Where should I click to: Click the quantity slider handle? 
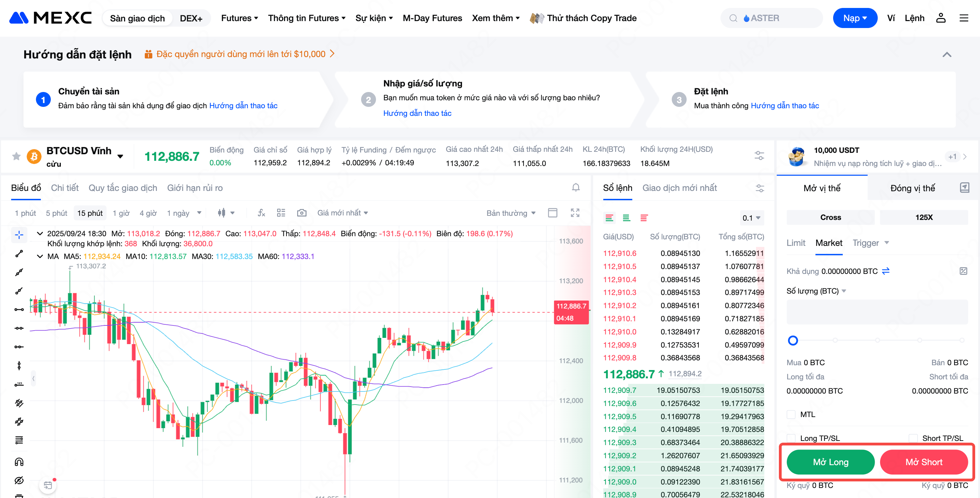[793, 340]
